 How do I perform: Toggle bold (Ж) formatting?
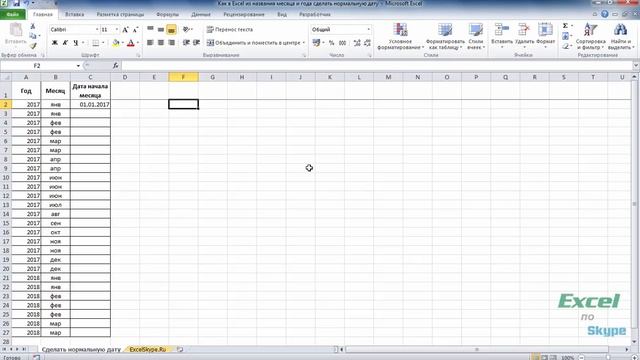click(x=55, y=43)
